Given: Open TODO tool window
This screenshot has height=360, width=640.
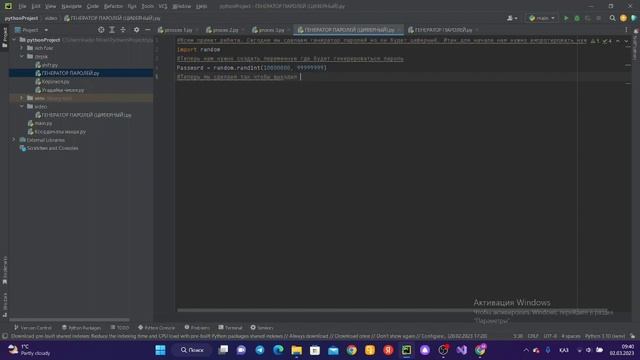Looking at the screenshot, I should (120, 328).
